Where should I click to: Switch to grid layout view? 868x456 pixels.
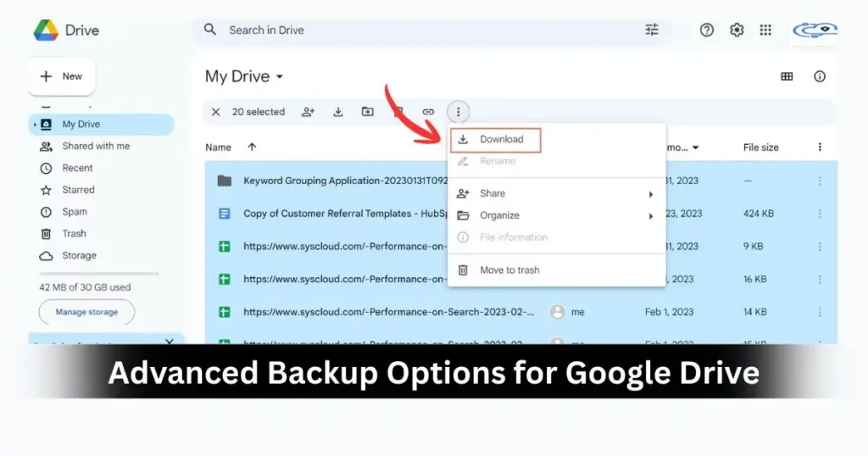coord(787,76)
